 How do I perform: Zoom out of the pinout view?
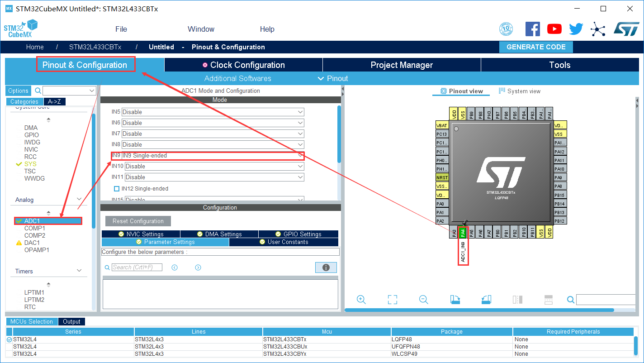[423, 299]
